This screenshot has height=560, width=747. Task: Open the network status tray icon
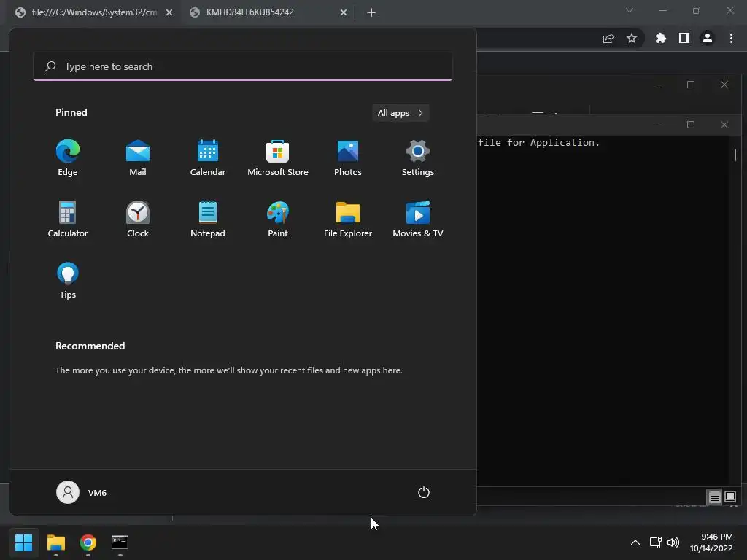[656, 542]
